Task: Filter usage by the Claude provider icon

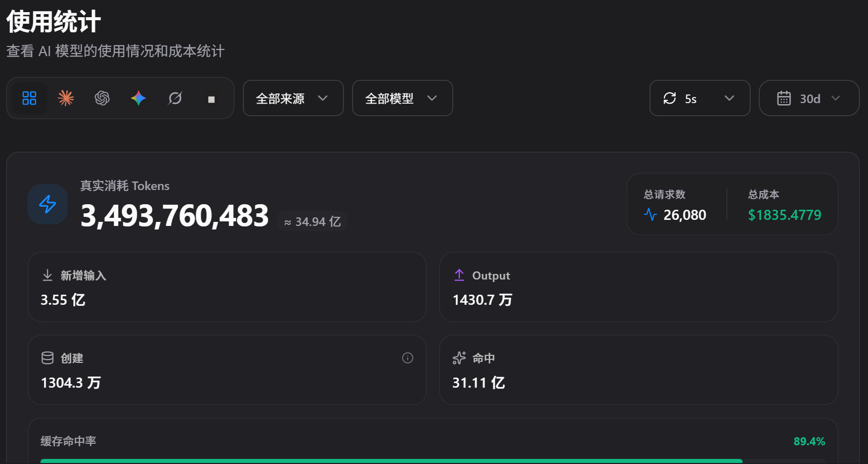Action: coord(66,98)
